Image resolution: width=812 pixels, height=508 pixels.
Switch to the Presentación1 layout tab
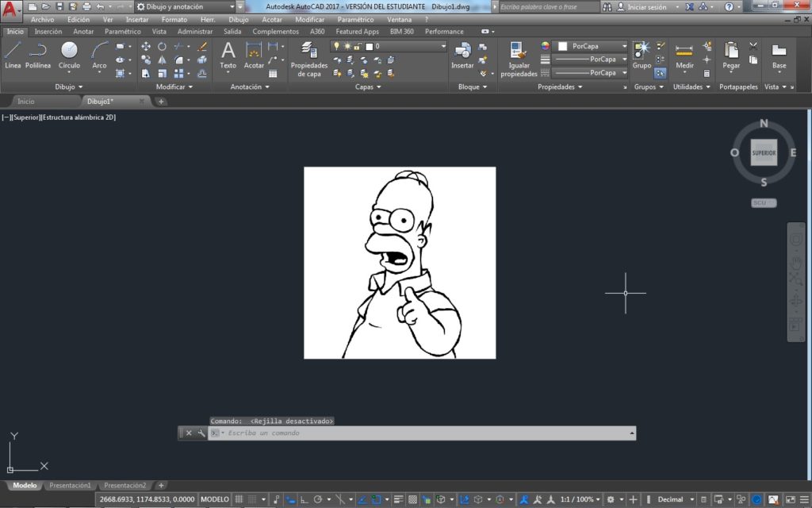(70, 486)
